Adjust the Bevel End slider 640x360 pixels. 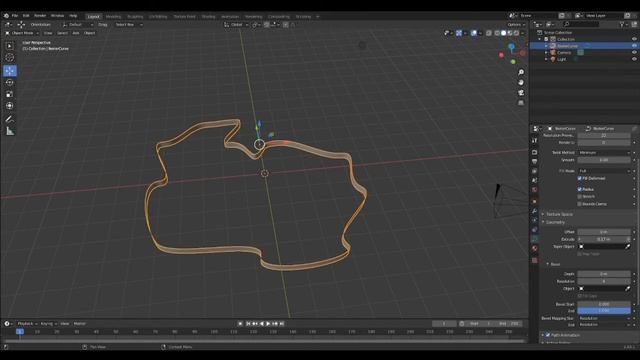604,311
